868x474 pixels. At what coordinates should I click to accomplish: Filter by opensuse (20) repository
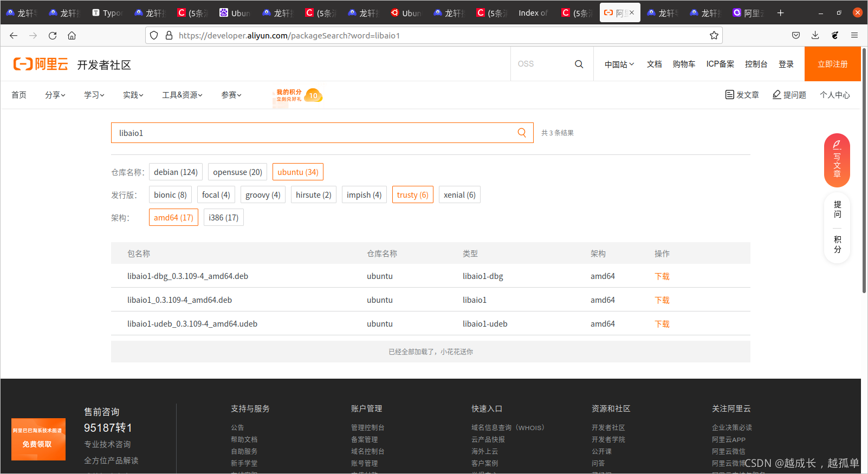point(237,172)
